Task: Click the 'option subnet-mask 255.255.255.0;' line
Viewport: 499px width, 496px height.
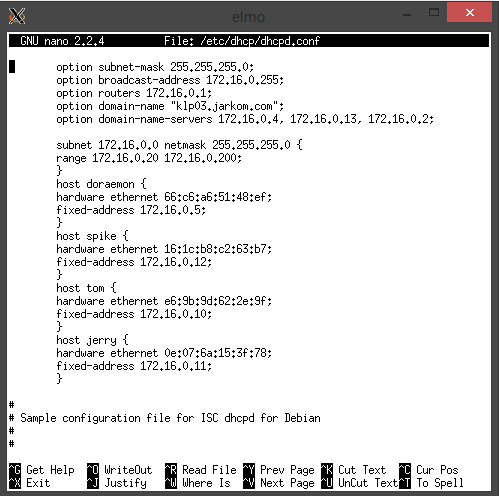Action: [x=155, y=67]
